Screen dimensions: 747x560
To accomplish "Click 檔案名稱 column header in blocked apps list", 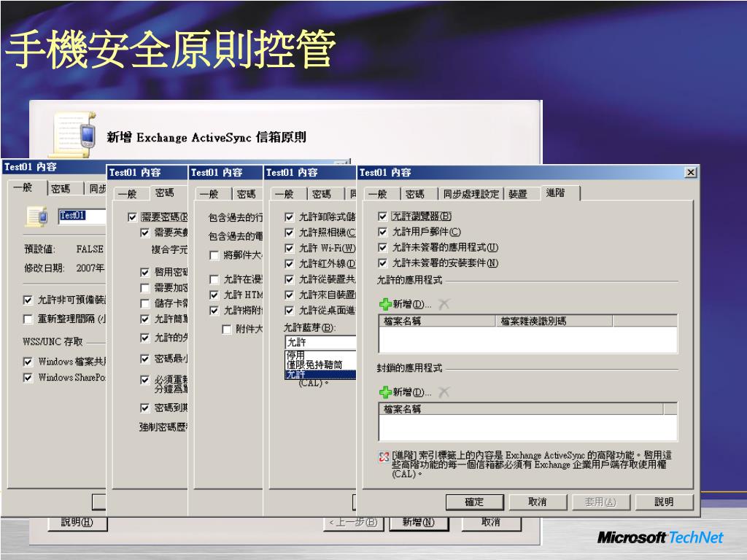I will [521, 409].
